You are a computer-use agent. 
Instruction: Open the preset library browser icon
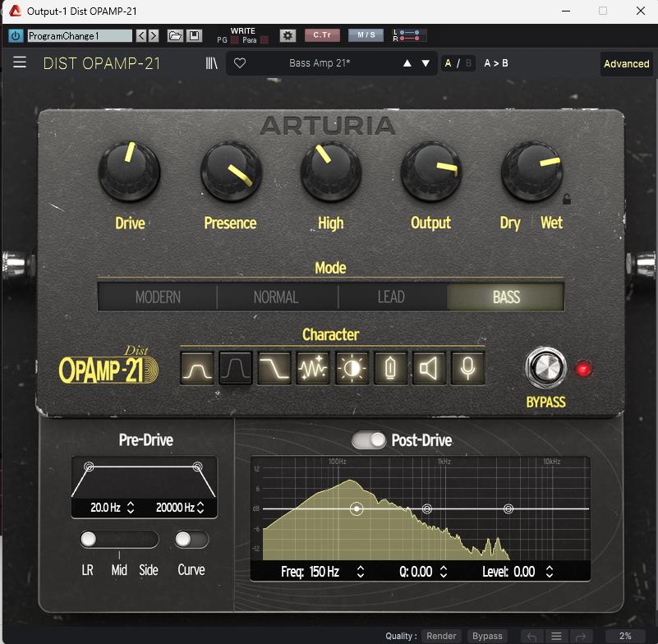pos(211,63)
